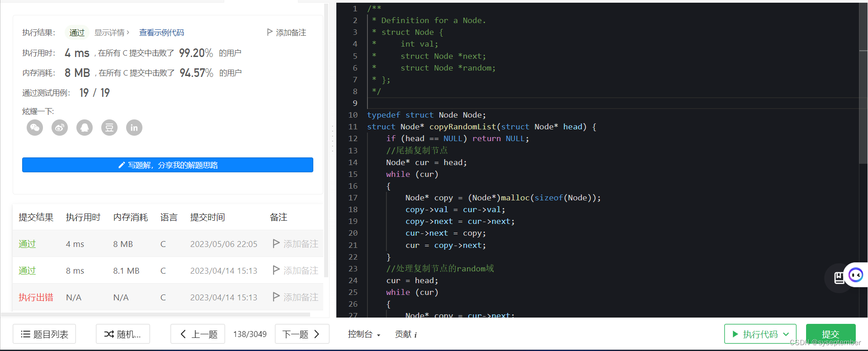The height and width of the screenshot is (351, 868).
Task: Share result via Weibo icon
Action: [x=60, y=128]
